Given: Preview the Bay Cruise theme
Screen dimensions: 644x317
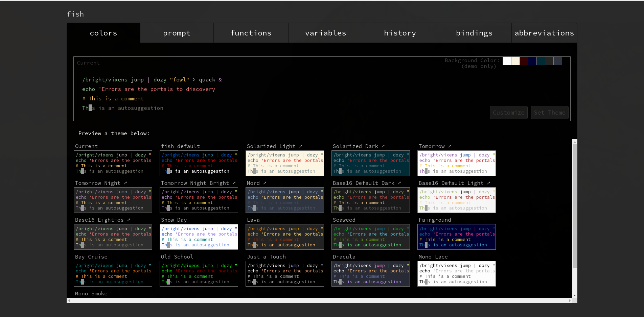Looking at the screenshot, I should (x=113, y=274).
